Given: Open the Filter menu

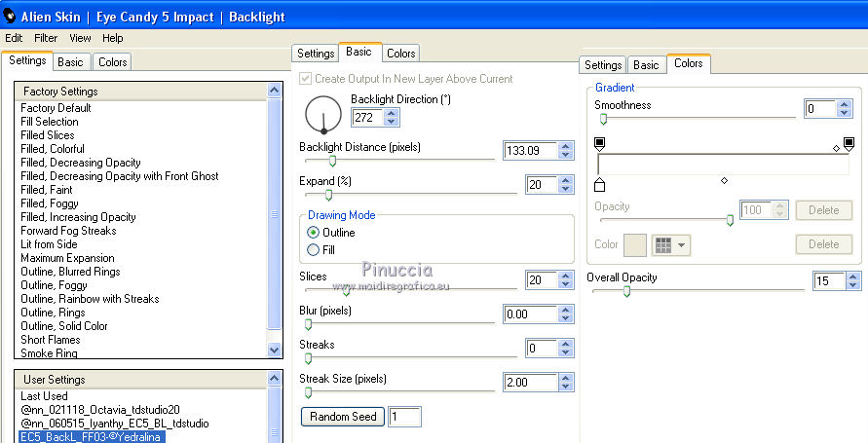Looking at the screenshot, I should [46, 38].
